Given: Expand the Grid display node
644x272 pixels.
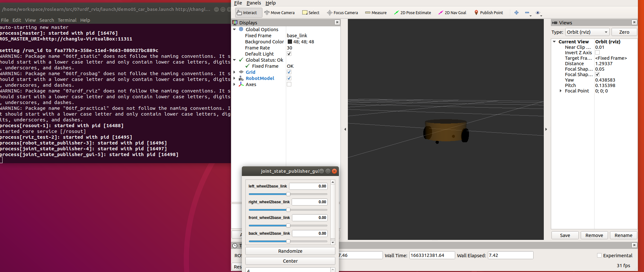Looking at the screenshot, I should pyautogui.click(x=234, y=72).
